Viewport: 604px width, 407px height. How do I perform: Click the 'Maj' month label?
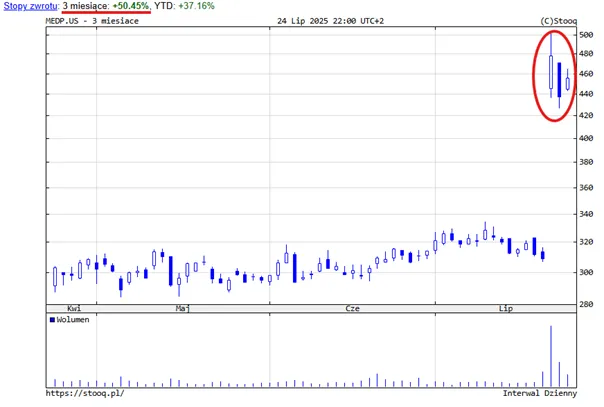pyautogui.click(x=183, y=308)
